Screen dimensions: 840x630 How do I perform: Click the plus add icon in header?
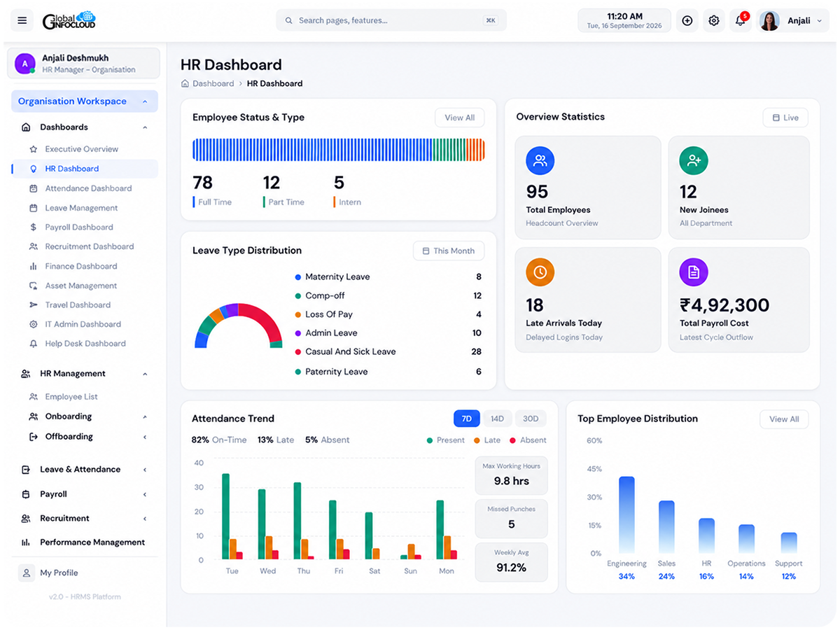coord(687,21)
